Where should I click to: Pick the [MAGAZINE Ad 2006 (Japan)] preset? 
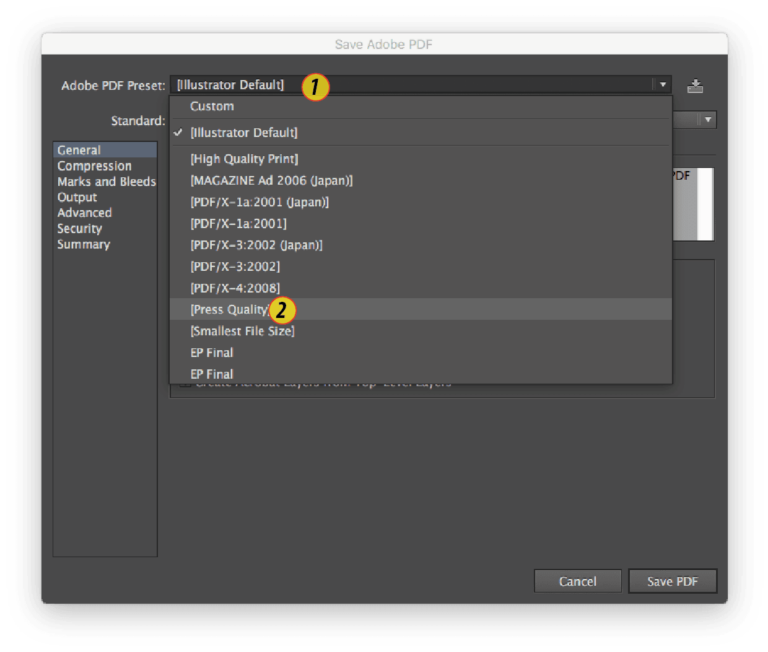coord(271,181)
